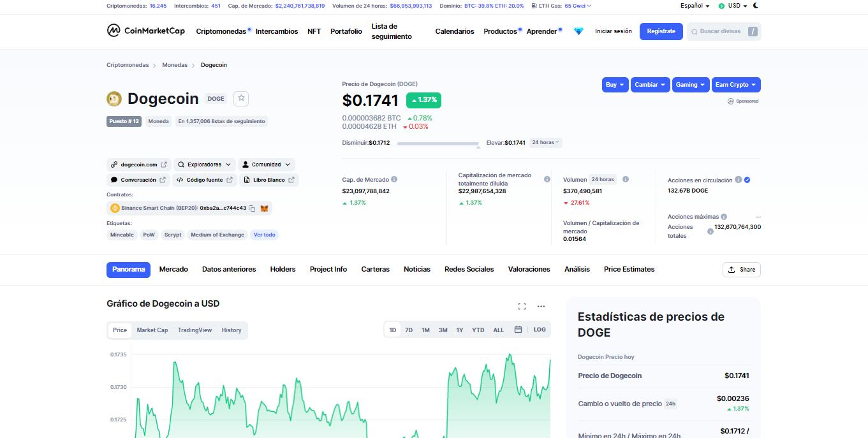Image resolution: width=868 pixels, height=438 pixels.
Task: Show the Market Cap chart tab
Action: (x=152, y=330)
